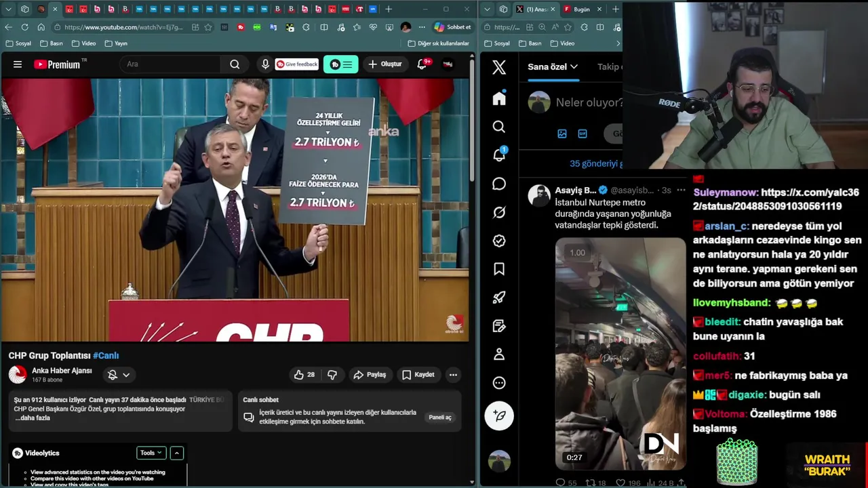Open the channel notification bell dropdown
The width and height of the screenshot is (868, 488).
[119, 374]
